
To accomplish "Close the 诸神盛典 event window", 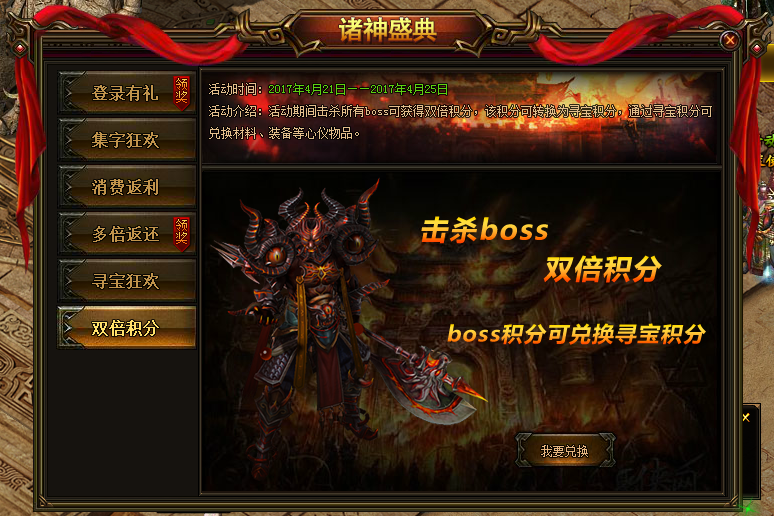I will pyautogui.click(x=730, y=40).
